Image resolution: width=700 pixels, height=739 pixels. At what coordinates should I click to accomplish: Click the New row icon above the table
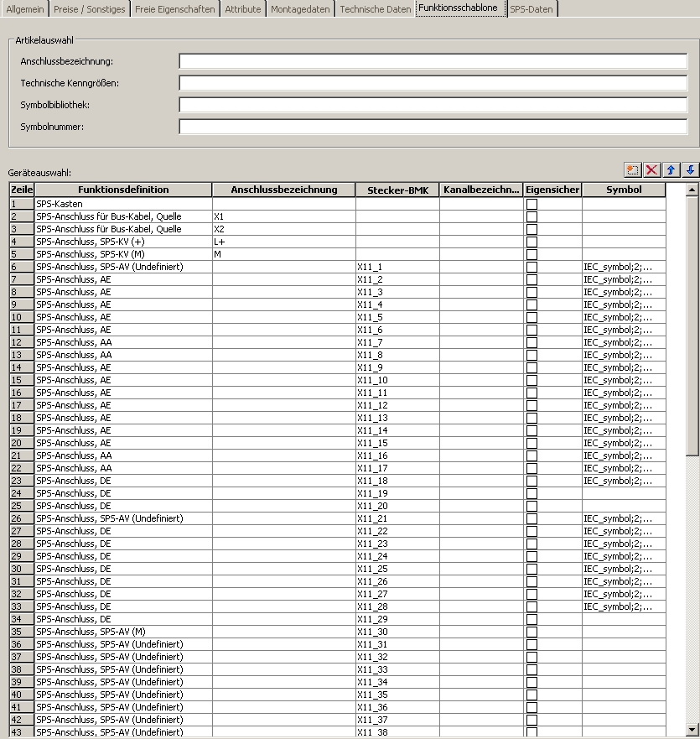(632, 170)
